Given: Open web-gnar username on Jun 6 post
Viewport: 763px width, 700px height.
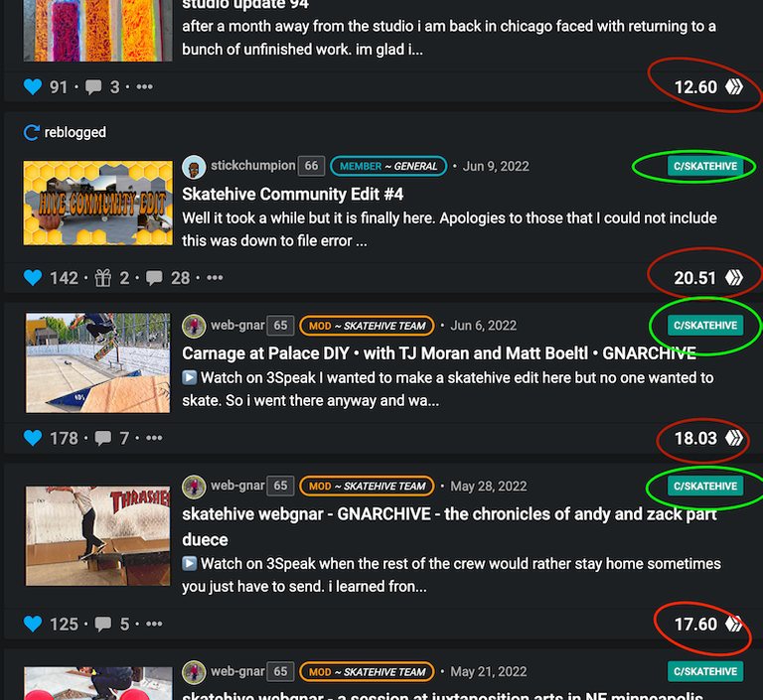Looking at the screenshot, I should tap(237, 325).
